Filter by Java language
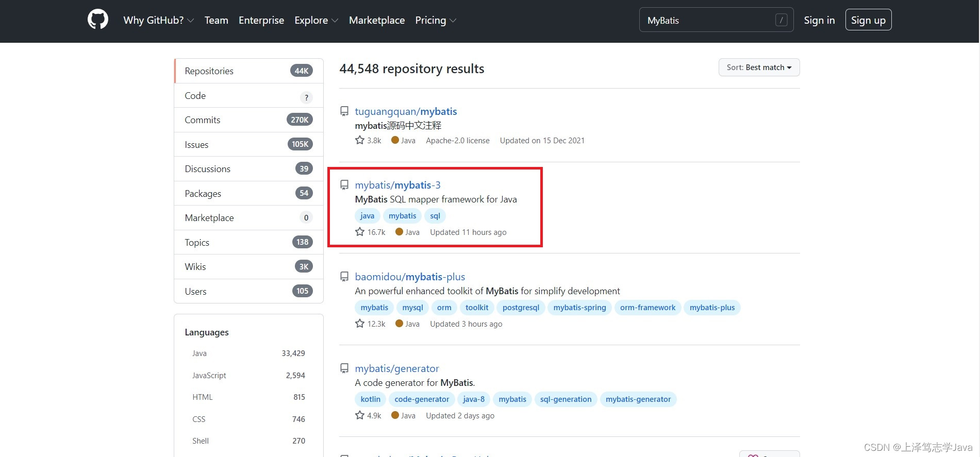 click(x=248, y=353)
